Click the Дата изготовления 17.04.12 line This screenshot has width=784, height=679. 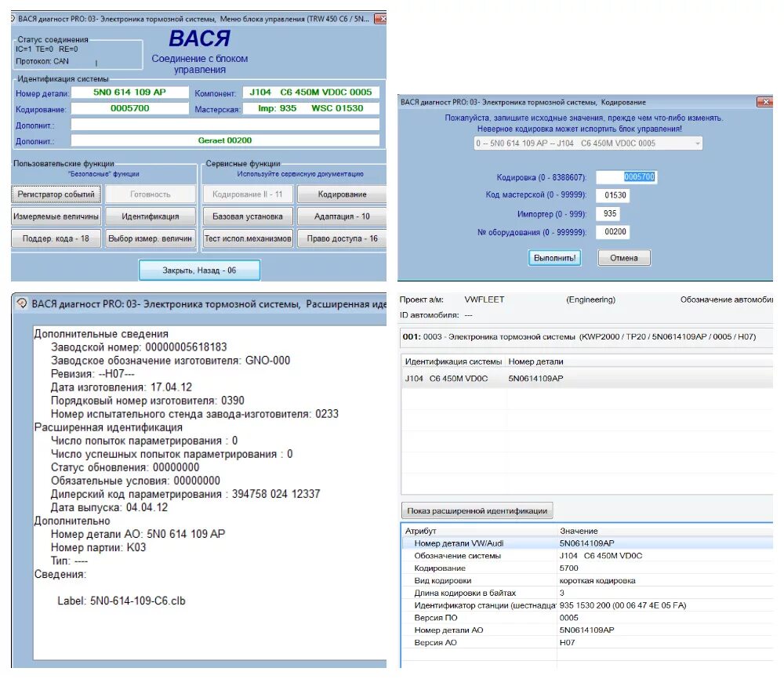point(122,387)
